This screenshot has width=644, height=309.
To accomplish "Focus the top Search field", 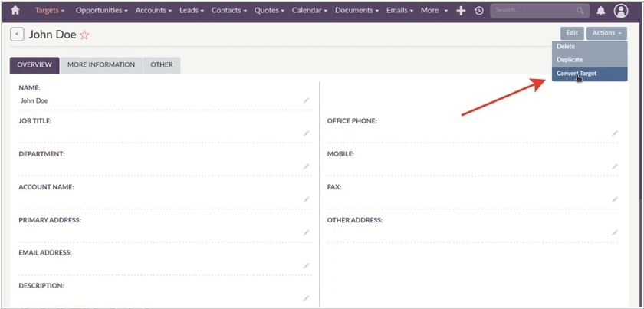I will [x=540, y=11].
